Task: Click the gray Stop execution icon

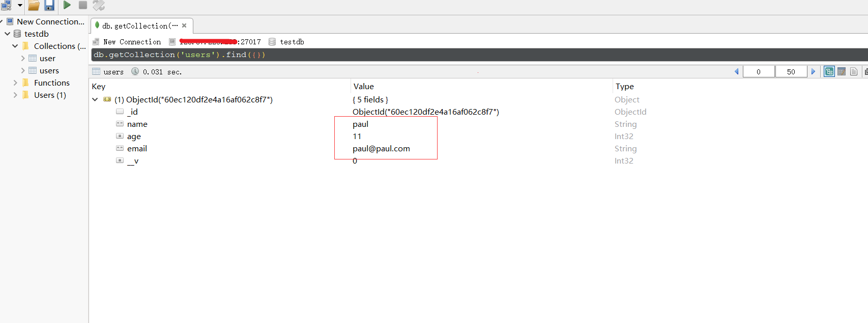Action: tap(82, 5)
